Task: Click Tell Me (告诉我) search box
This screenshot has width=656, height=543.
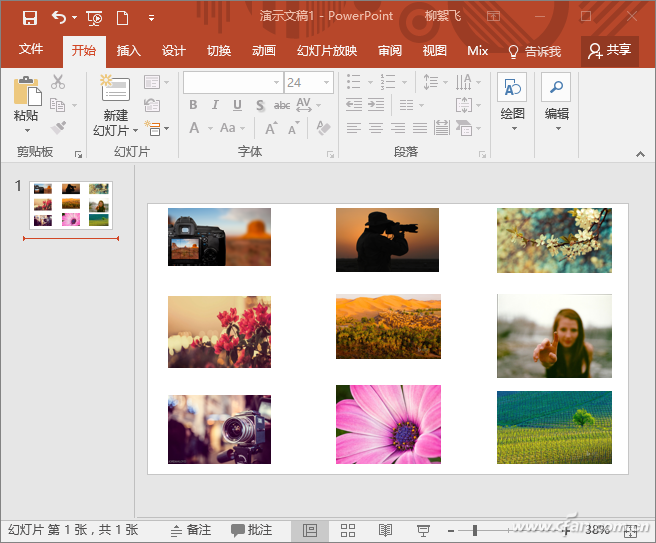Action: click(x=534, y=51)
